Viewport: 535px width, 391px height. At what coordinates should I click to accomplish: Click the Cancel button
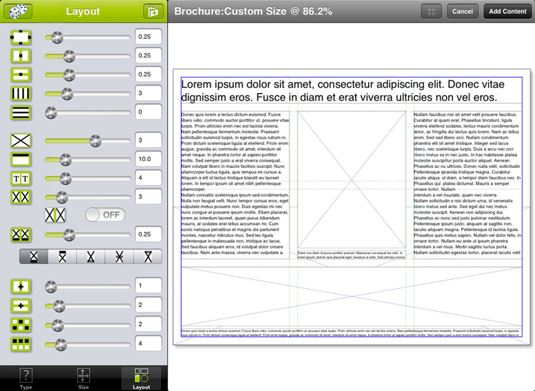point(462,12)
